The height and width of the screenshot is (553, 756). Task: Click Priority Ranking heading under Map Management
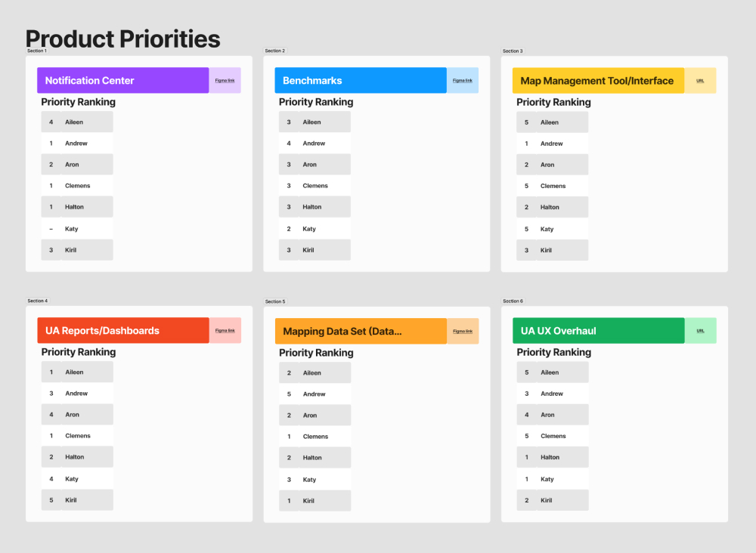pos(553,102)
